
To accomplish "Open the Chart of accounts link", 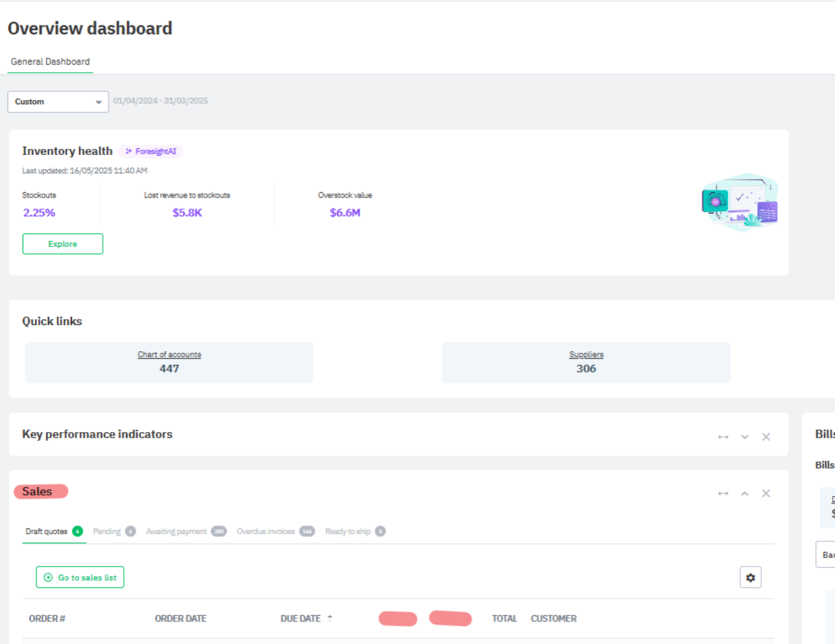I will (169, 355).
